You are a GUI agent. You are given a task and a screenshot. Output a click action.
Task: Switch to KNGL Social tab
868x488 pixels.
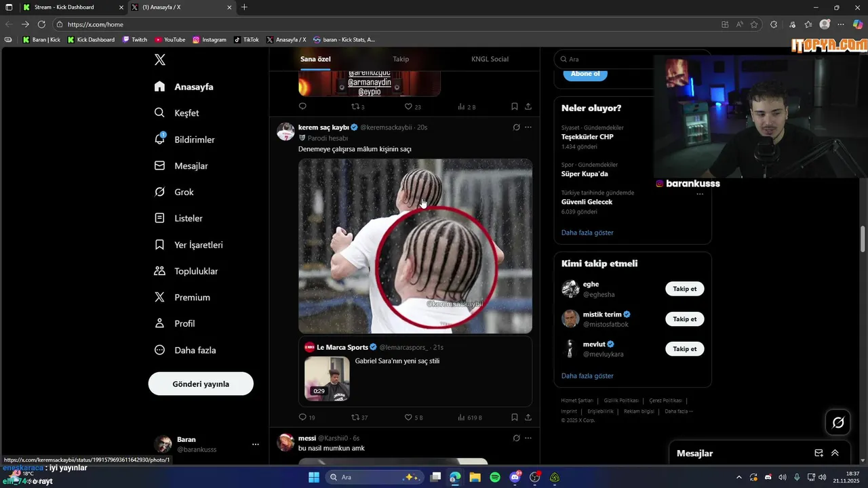click(490, 59)
